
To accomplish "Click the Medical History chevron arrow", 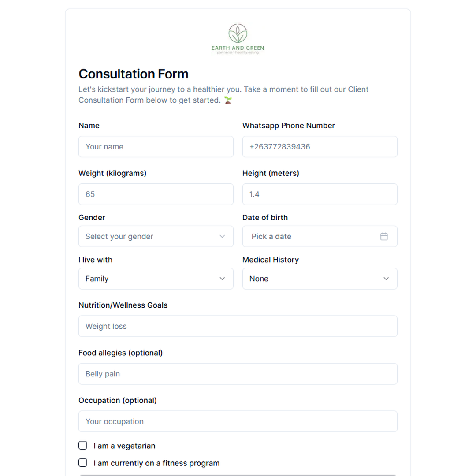I will tap(386, 279).
